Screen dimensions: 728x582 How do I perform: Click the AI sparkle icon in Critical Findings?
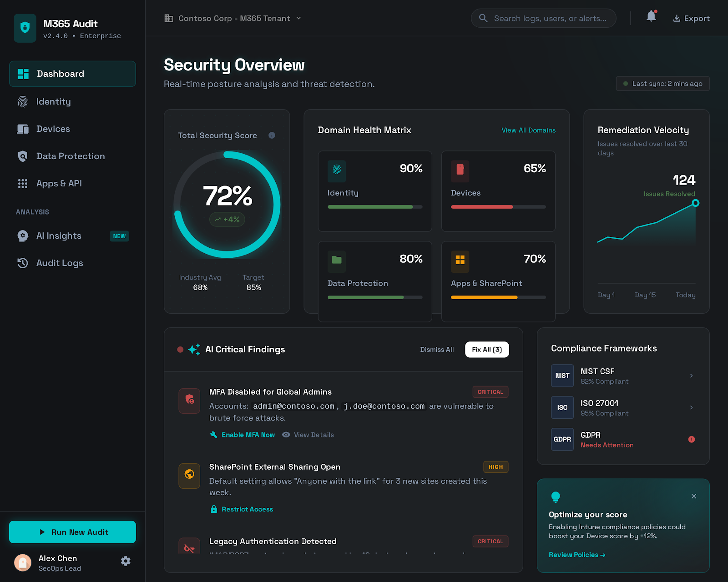194,349
